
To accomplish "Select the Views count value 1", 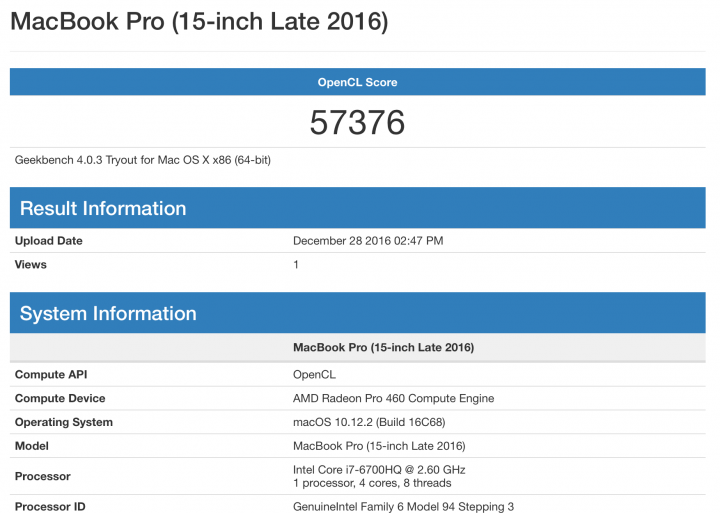I will click(296, 265).
